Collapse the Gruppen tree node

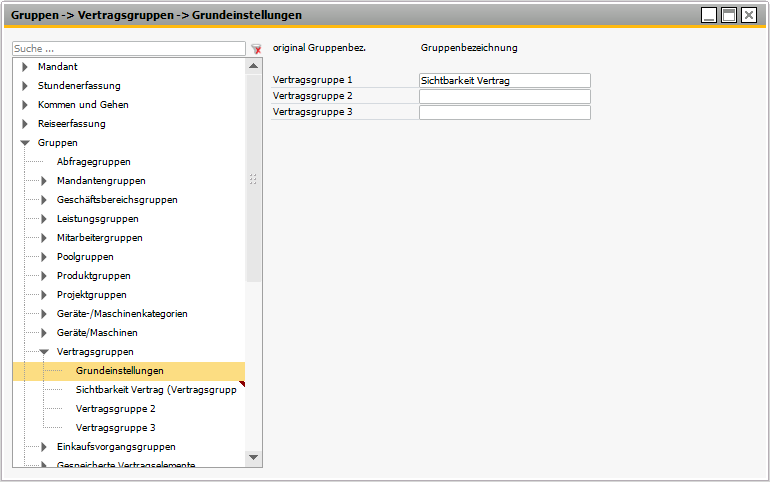tap(25, 143)
